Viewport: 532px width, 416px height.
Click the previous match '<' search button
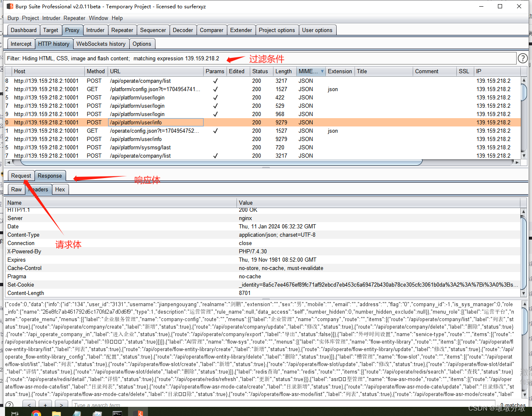(29, 405)
